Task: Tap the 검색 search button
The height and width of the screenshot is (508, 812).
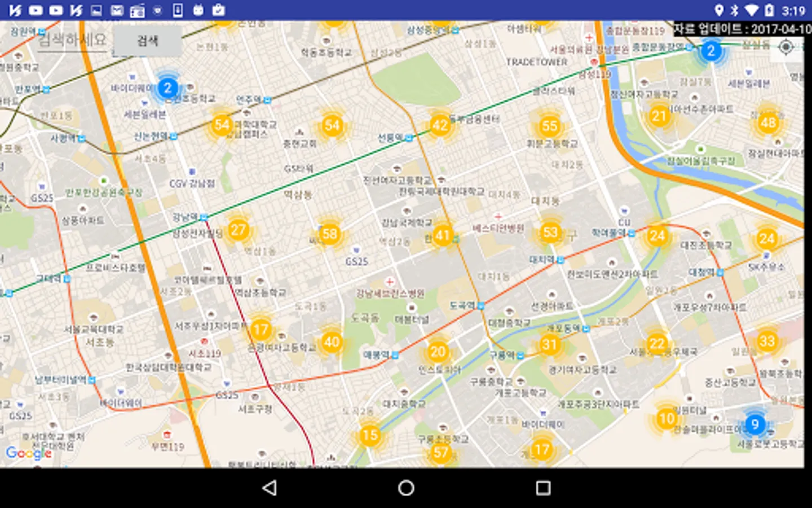Action: 148,41
